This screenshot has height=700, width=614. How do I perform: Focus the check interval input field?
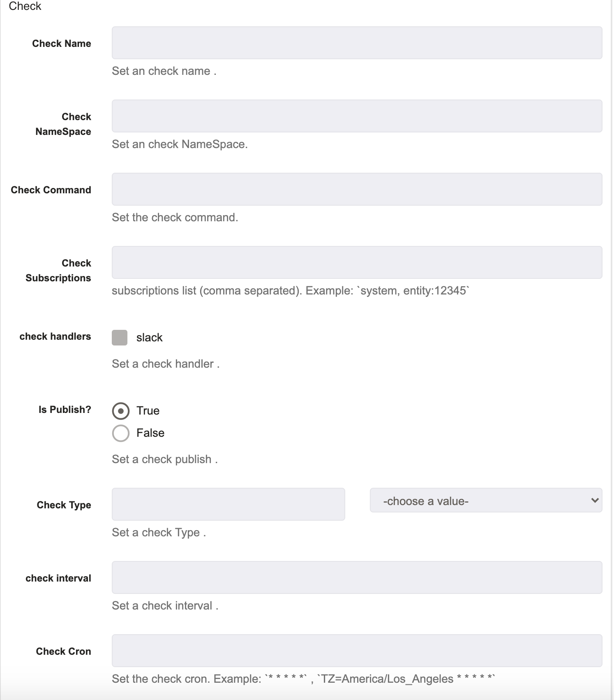[357, 577]
